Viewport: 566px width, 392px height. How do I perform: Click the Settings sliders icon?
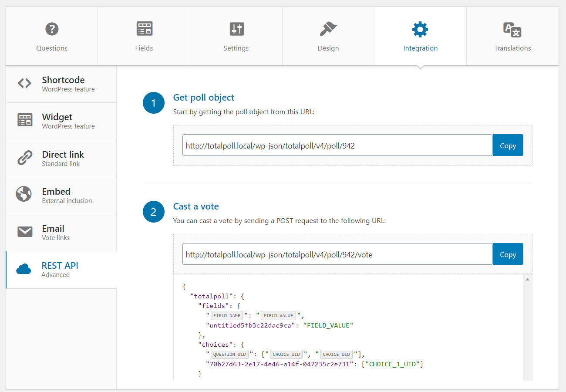click(236, 29)
